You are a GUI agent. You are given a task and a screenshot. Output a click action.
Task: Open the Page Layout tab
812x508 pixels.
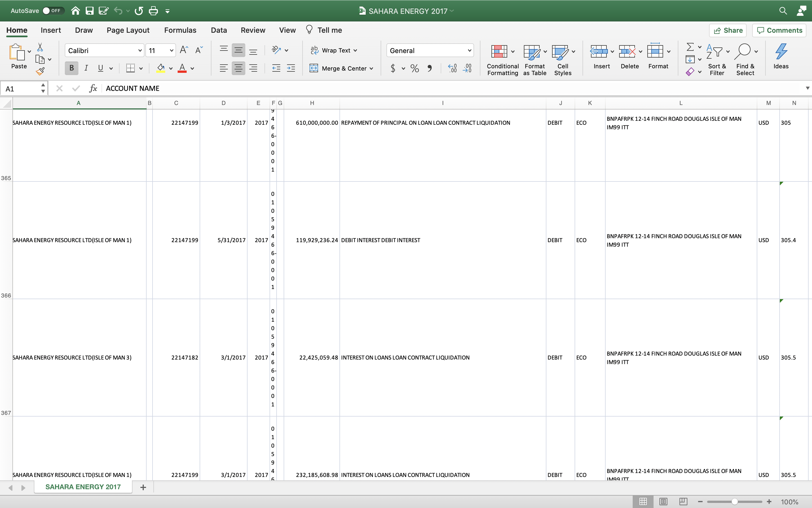[x=128, y=30]
